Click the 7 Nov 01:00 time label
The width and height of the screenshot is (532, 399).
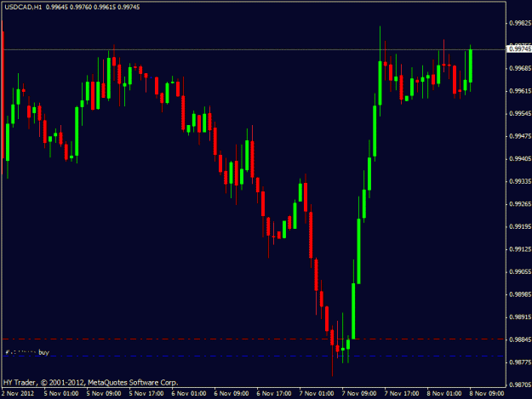317,394
